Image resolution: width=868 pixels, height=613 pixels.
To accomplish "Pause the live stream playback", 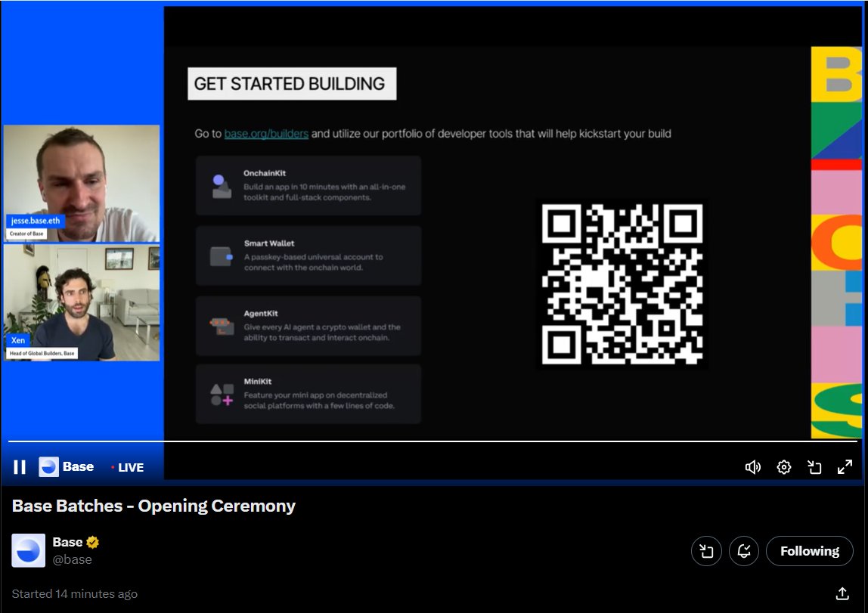I will click(20, 467).
